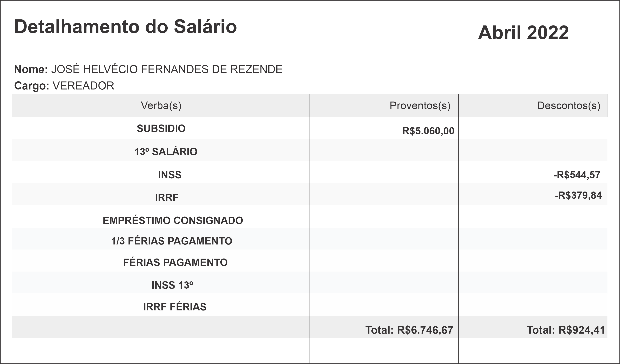Select the 13º SALÁRIO row label
Viewport: 620px width, 364px height.
(166, 152)
